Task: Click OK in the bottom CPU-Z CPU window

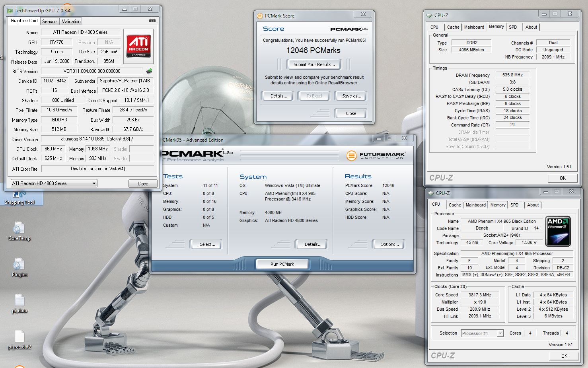Action: [x=564, y=356]
